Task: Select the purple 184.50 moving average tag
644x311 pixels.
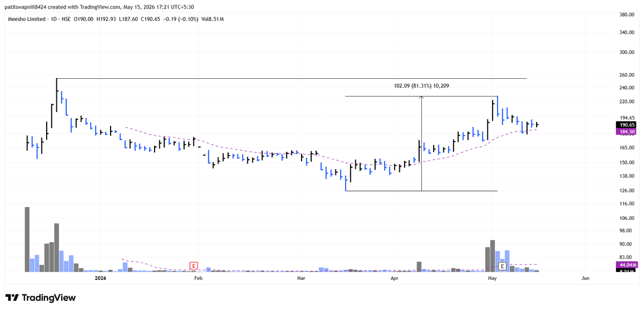Action: [627, 131]
